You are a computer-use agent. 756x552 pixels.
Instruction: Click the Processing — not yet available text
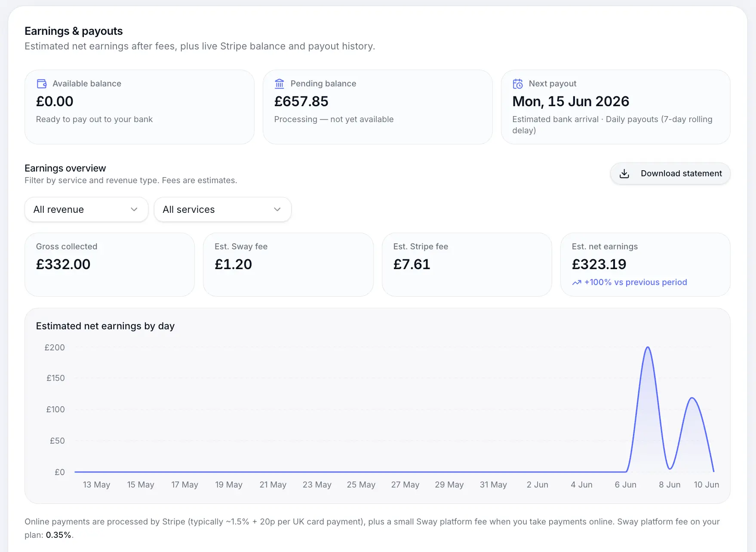[x=334, y=119]
